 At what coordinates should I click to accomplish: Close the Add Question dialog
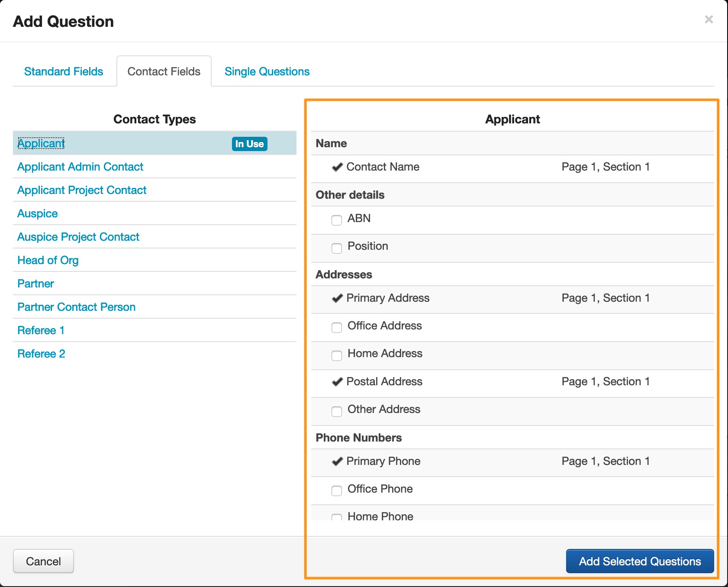point(709,19)
